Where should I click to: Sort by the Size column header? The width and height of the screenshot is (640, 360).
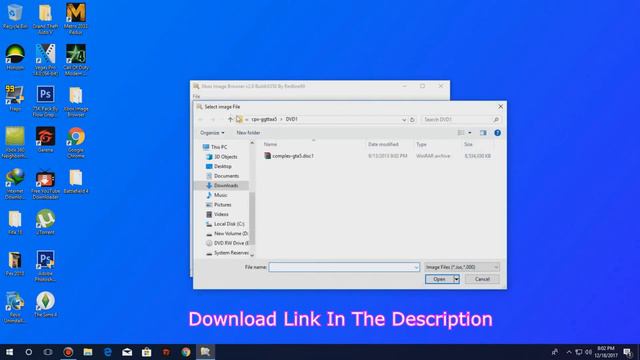click(x=468, y=144)
